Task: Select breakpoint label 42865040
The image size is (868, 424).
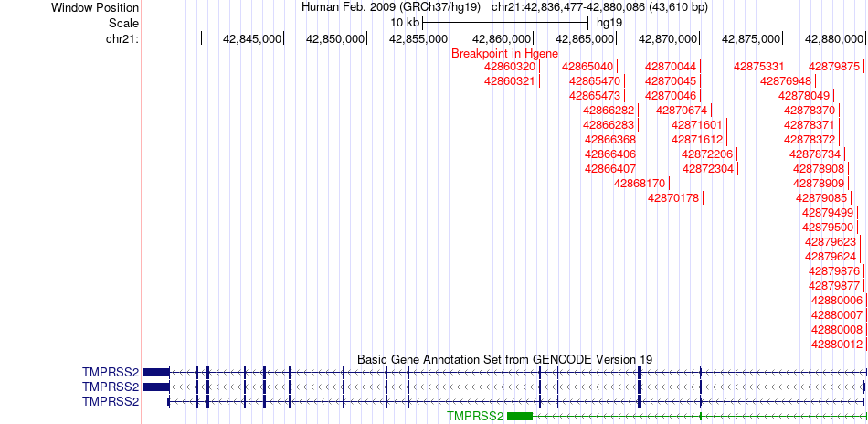Action: [x=587, y=67]
